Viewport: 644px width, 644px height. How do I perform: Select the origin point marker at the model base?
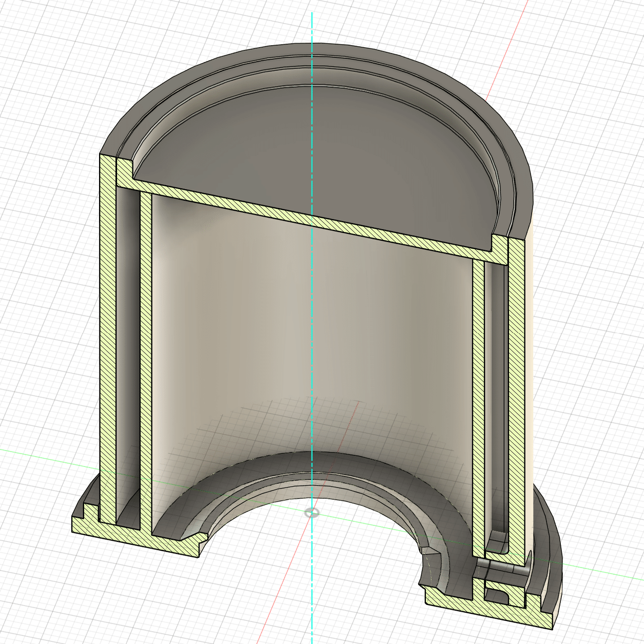(312, 512)
